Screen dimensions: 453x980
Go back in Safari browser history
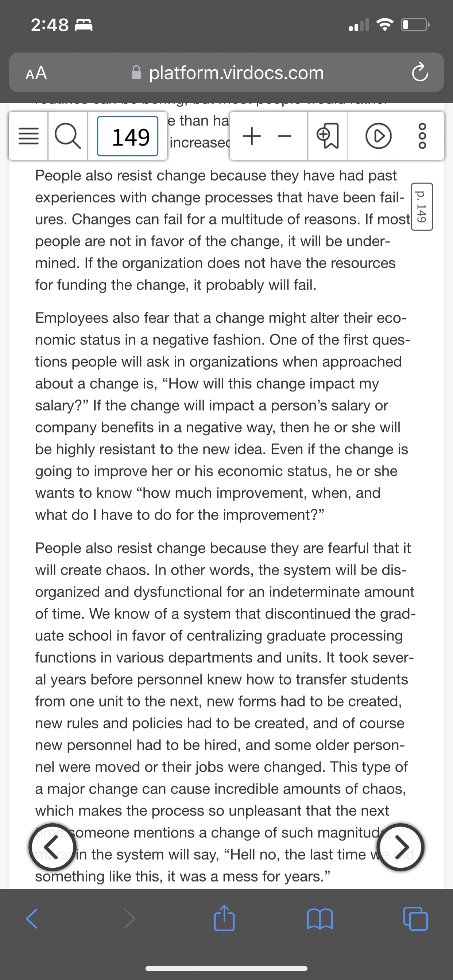(x=32, y=919)
